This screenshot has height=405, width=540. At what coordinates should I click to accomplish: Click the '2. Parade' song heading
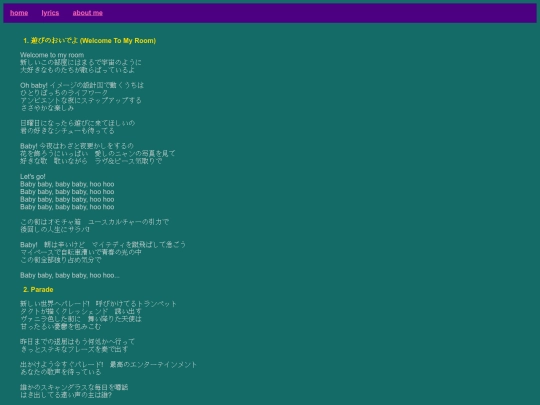tap(38, 290)
